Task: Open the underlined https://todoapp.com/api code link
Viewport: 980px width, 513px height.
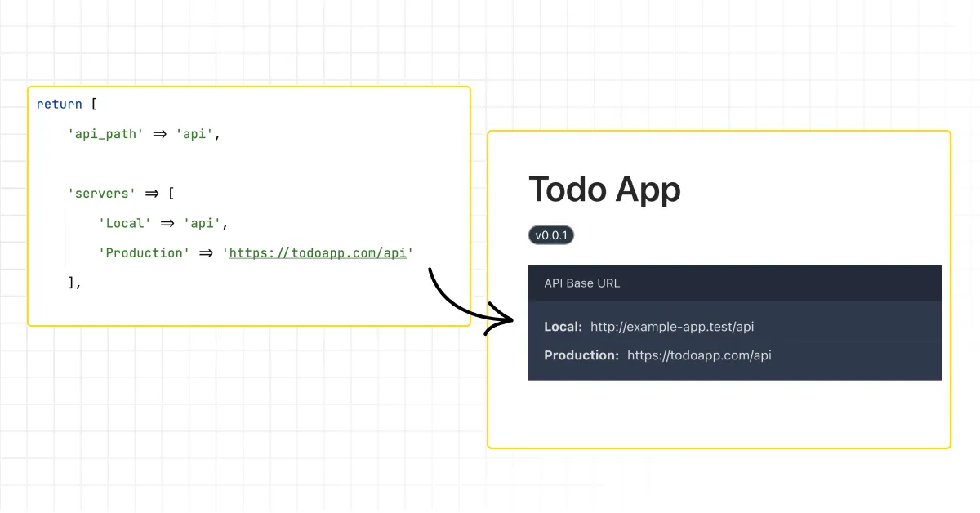Action: coord(318,252)
